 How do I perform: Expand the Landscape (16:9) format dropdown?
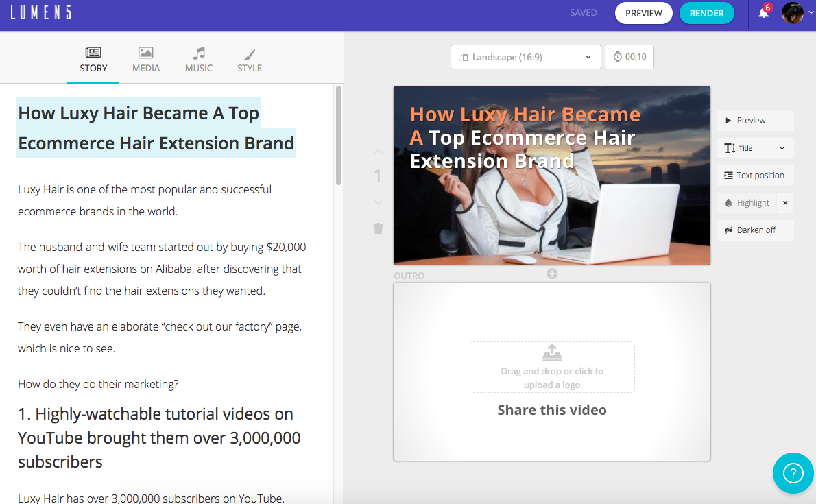(x=526, y=57)
